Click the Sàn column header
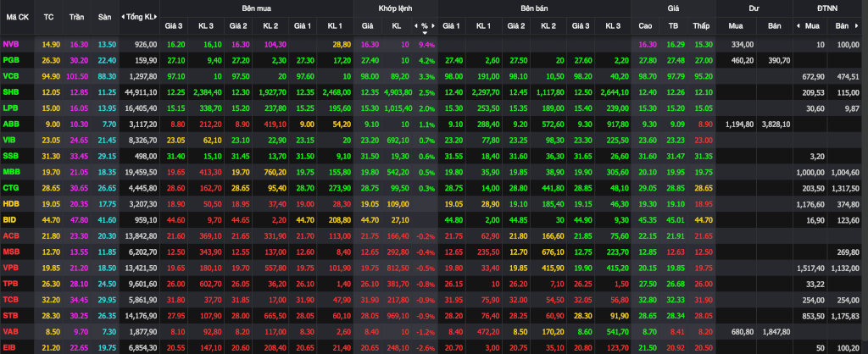 [x=104, y=17]
